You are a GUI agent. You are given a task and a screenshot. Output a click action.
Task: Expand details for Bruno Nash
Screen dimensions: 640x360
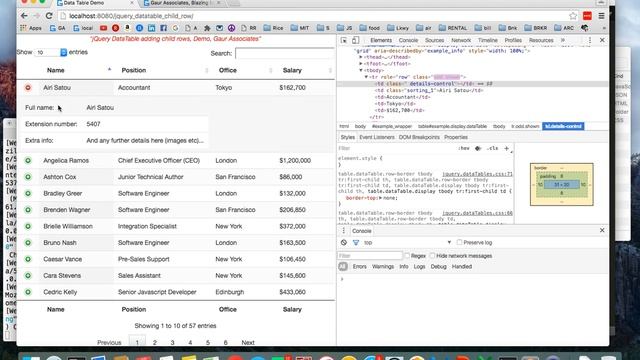(28, 242)
